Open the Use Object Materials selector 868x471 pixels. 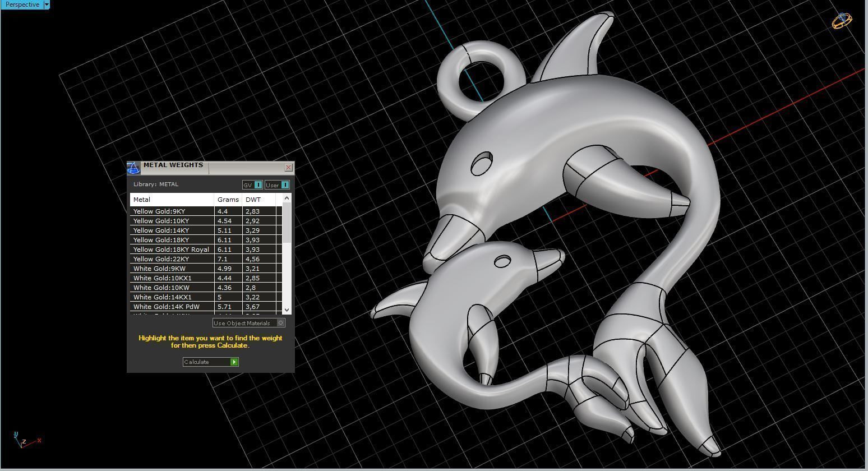(248, 323)
